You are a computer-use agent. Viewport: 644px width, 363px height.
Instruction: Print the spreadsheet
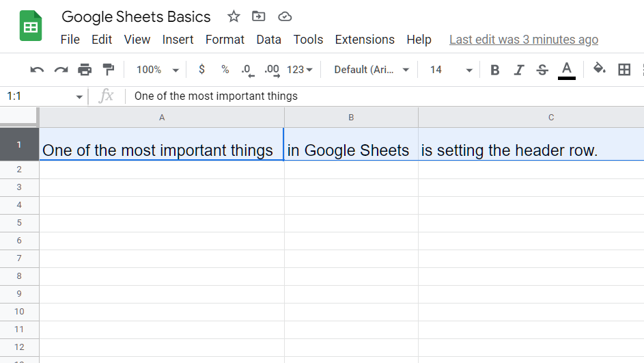[85, 70]
